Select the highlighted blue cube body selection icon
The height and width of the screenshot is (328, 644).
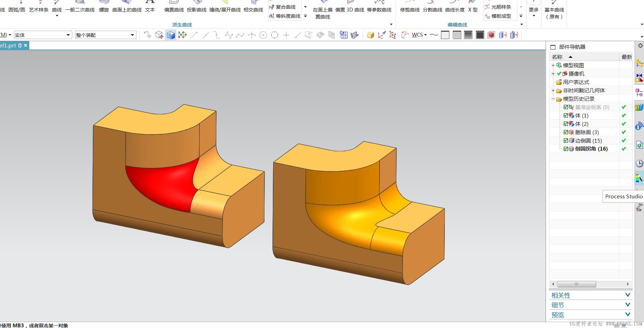(x=171, y=35)
